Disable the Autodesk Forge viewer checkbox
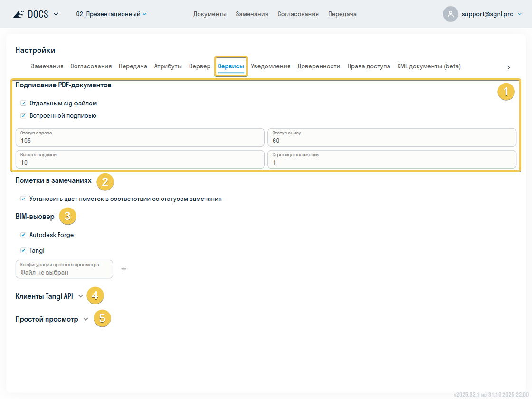Screen dimensions: 532x399 point(23,235)
